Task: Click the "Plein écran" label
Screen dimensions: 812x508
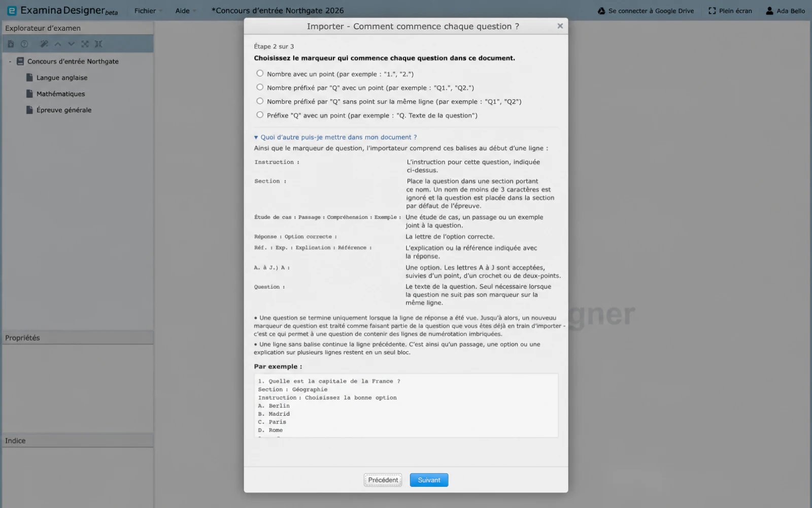Action: 735,11
